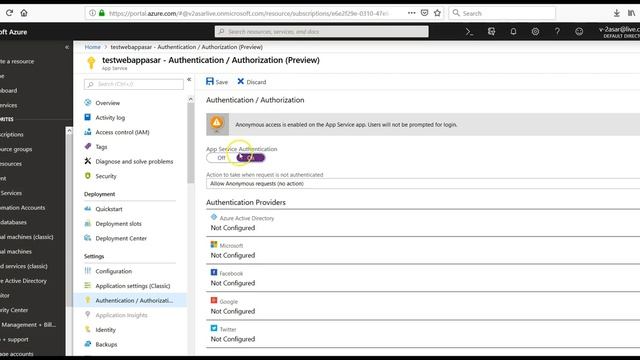Open Virtual machines (classic) in sidebar
Viewport: 640px width, 360px height.
[x=27, y=237]
